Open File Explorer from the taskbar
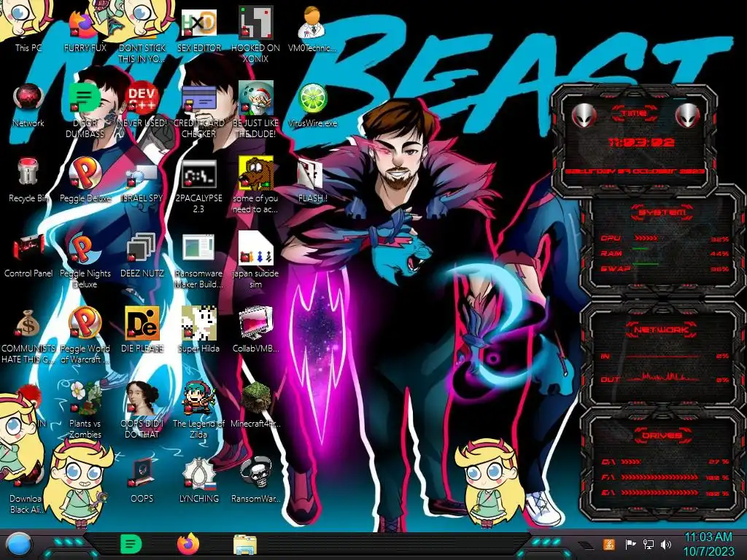Image resolution: width=747 pixels, height=560 pixels. click(x=245, y=545)
